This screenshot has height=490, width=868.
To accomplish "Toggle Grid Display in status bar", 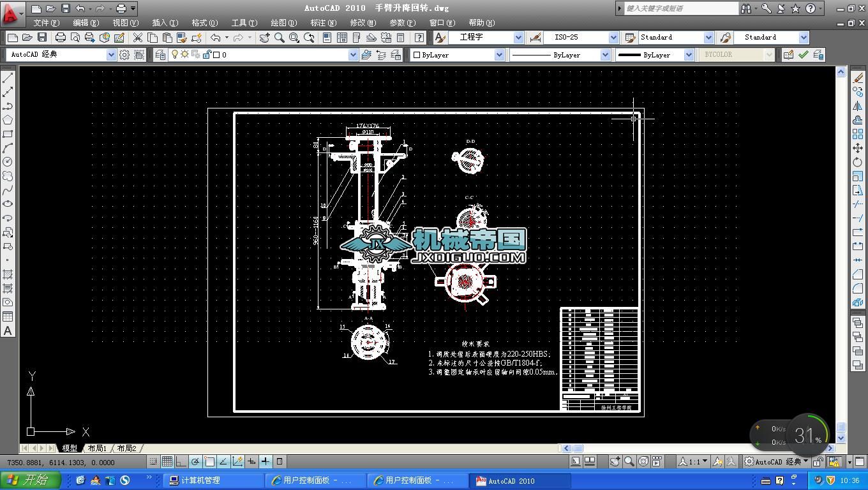I will tap(167, 462).
